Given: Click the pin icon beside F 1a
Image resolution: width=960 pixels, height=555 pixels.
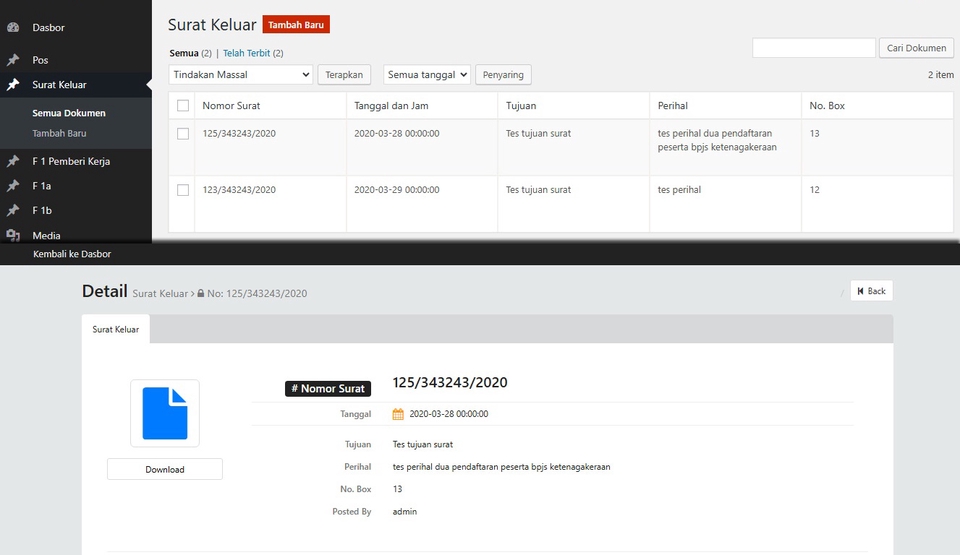Looking at the screenshot, I should click(13, 186).
